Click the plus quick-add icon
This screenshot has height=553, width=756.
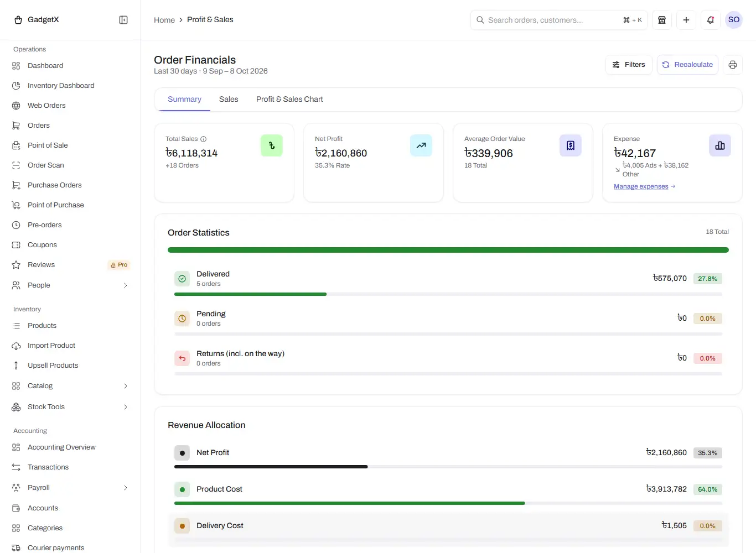pyautogui.click(x=686, y=20)
